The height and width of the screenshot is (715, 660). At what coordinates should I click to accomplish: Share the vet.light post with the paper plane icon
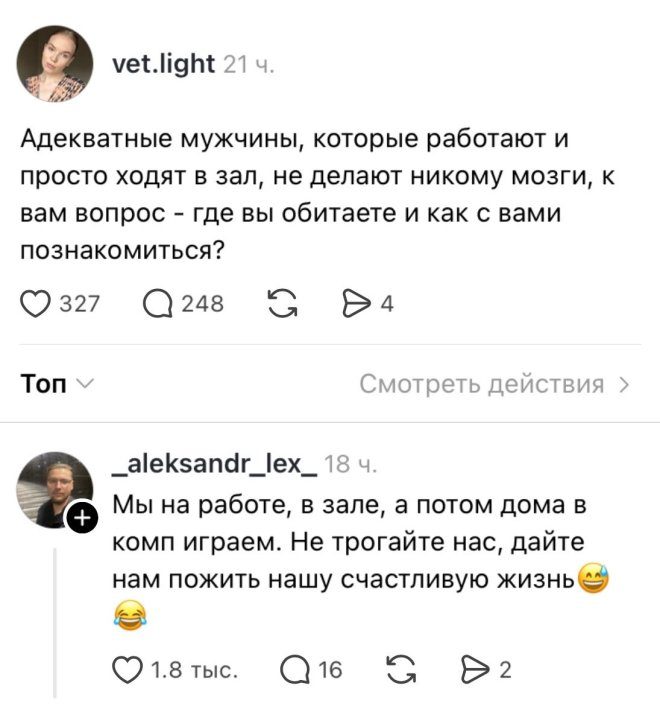click(x=357, y=304)
